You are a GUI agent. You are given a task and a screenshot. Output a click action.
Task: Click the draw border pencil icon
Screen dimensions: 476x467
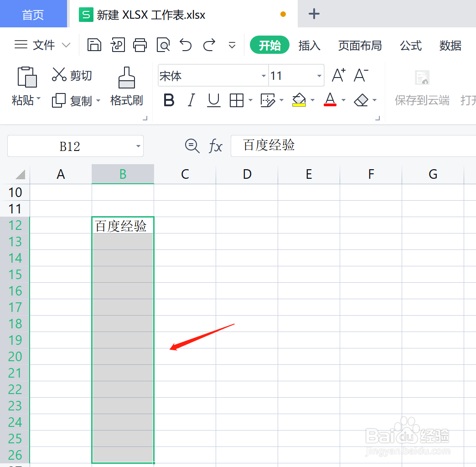coord(268,100)
